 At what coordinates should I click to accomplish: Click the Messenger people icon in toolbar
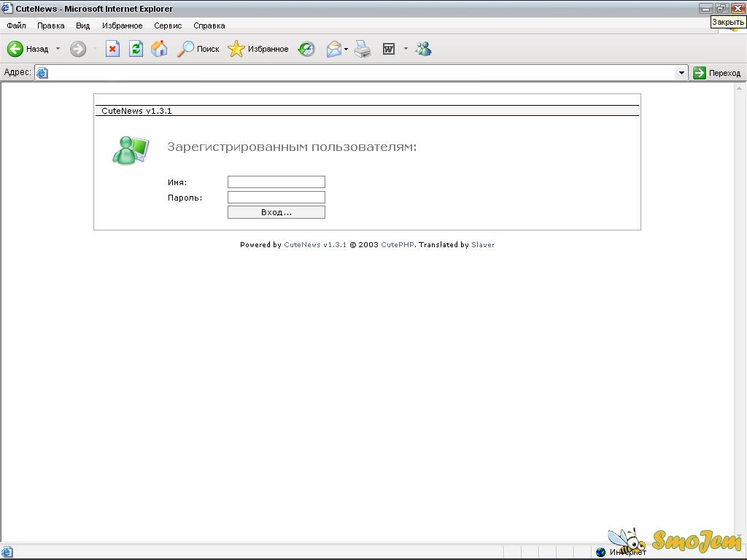click(423, 49)
